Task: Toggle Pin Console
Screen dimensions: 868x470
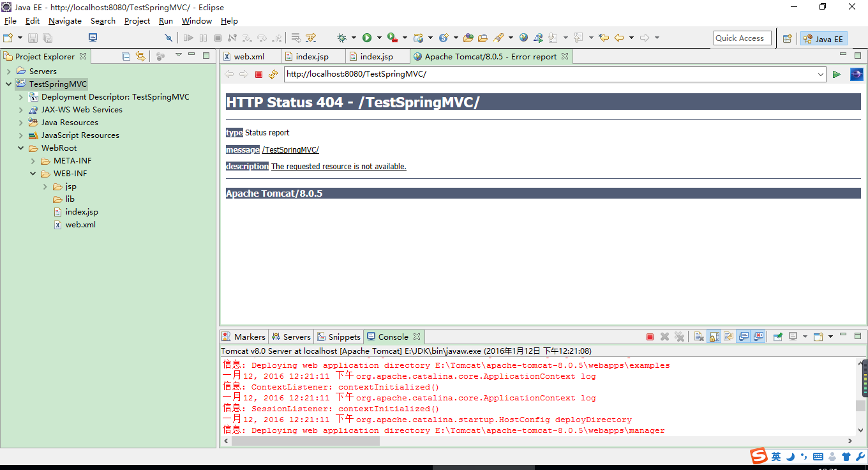Action: click(778, 337)
